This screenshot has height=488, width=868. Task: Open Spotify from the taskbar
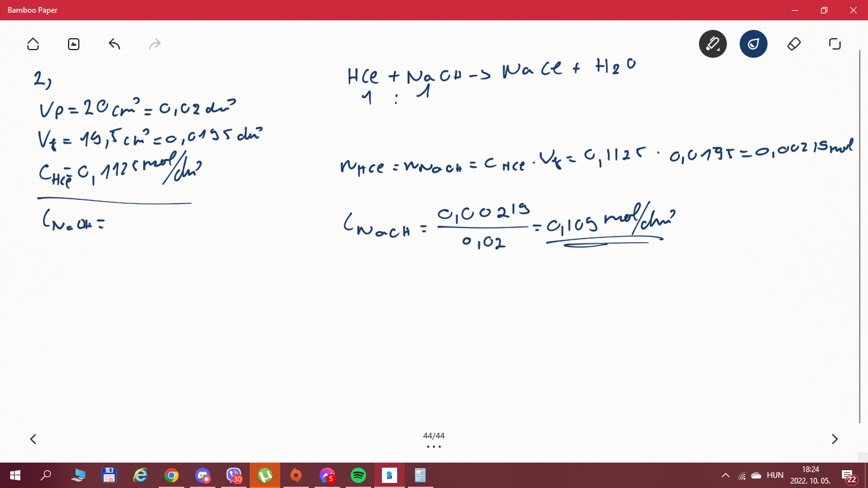coord(358,475)
